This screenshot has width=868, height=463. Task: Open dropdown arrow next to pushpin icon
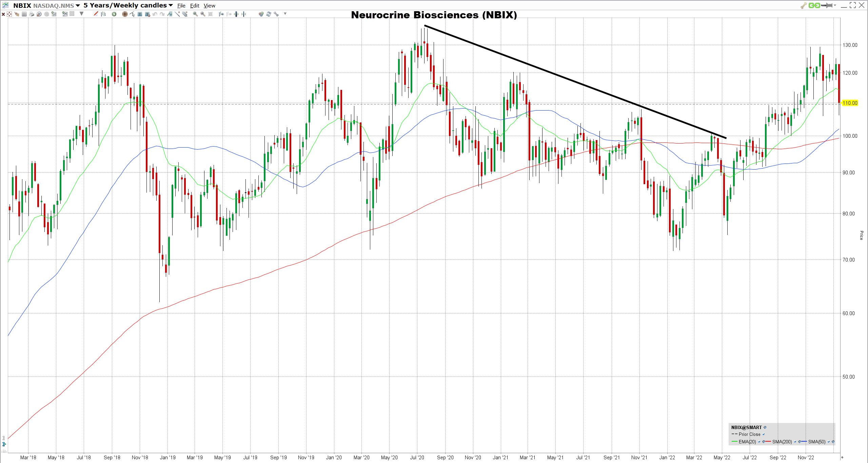pyautogui.click(x=835, y=5)
